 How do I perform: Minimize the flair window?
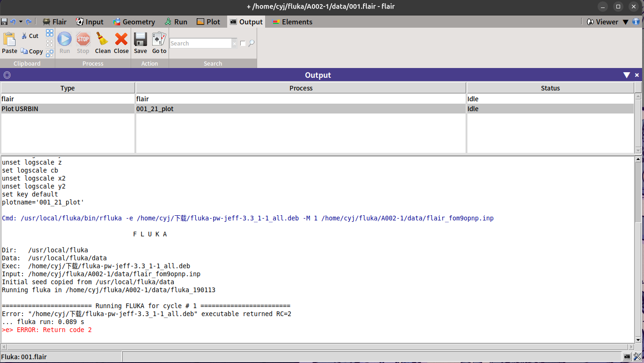pos(602,7)
